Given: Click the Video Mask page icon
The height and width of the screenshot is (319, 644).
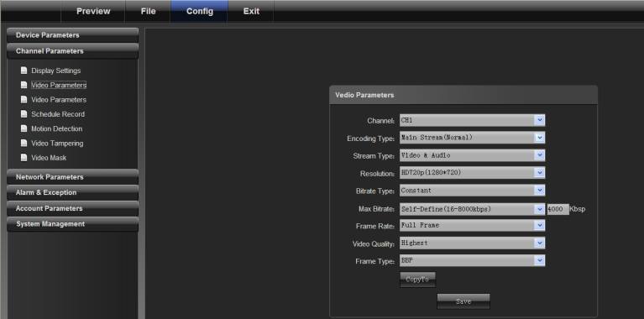Looking at the screenshot, I should (x=24, y=157).
